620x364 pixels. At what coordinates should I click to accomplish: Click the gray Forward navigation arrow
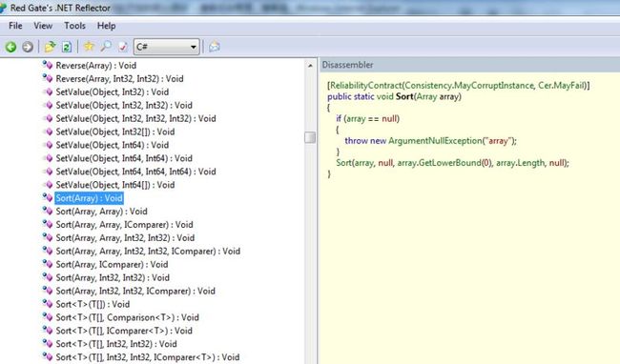[28, 47]
